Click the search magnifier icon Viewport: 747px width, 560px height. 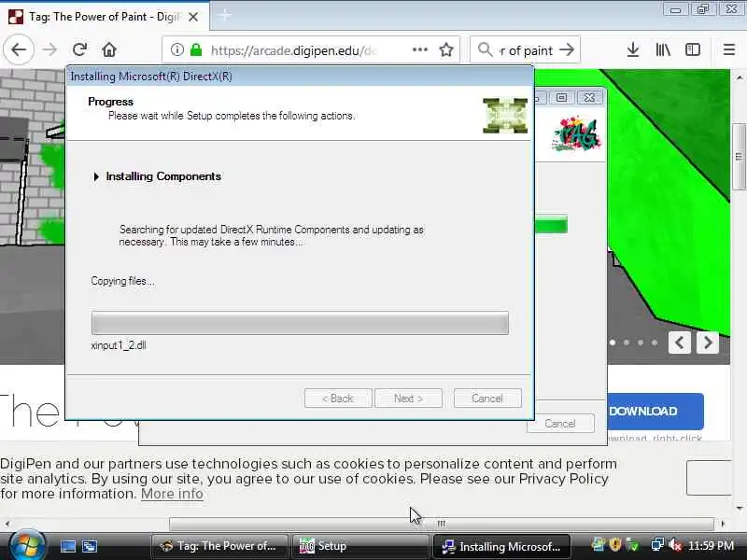click(x=485, y=49)
